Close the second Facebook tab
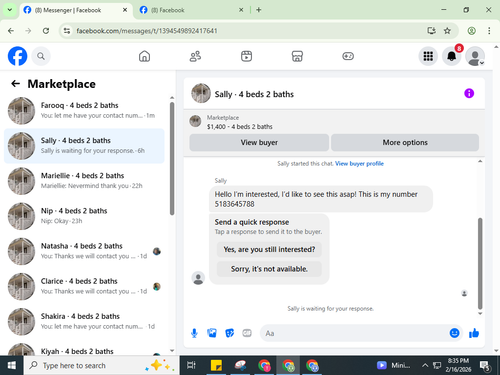This screenshot has height=375, width=500. pos(241,10)
